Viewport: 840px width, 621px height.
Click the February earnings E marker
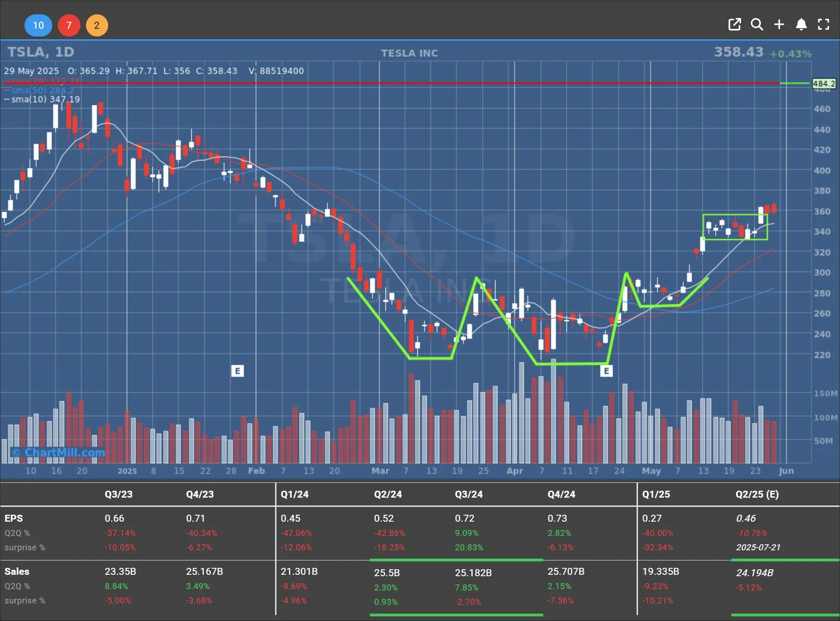pyautogui.click(x=237, y=371)
